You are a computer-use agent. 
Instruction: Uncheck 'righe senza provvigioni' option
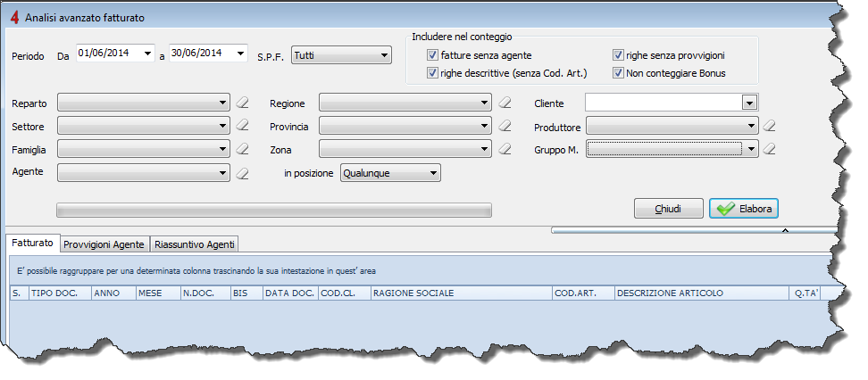(618, 55)
